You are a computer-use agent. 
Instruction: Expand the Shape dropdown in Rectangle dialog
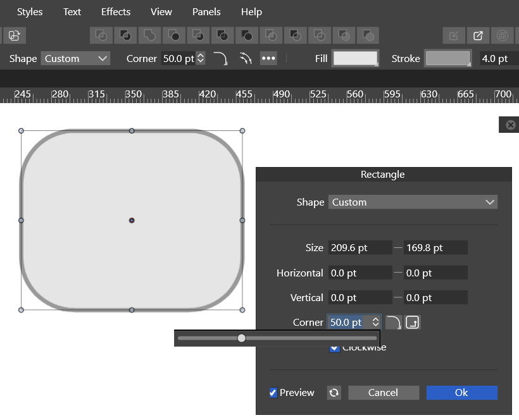(x=413, y=202)
